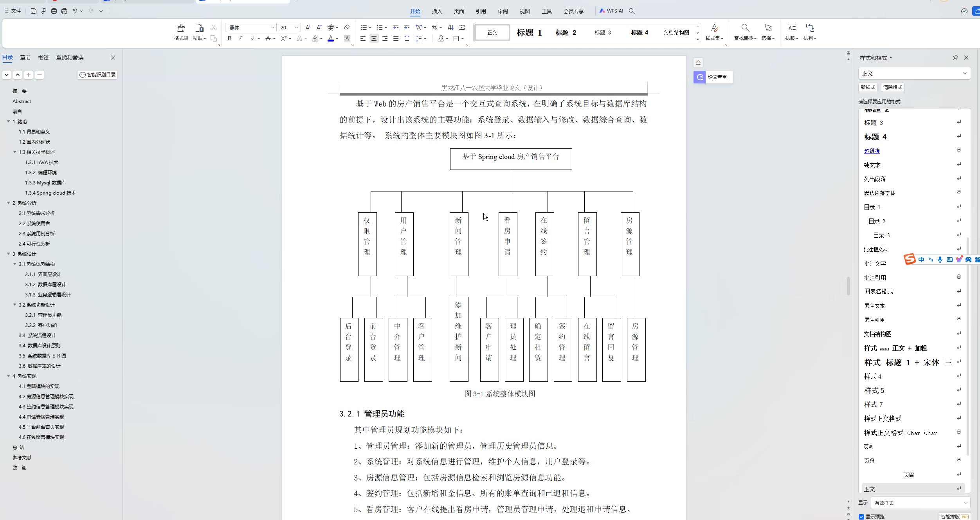Viewport: 980px width, 520px height.
Task: Click the 清除格式 button
Action: [892, 87]
